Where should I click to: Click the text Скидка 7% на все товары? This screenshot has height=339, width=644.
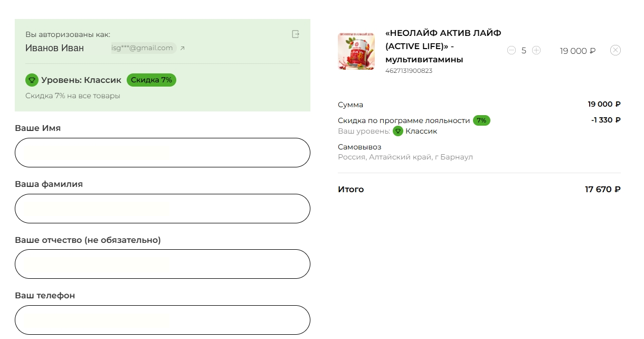[x=73, y=96]
